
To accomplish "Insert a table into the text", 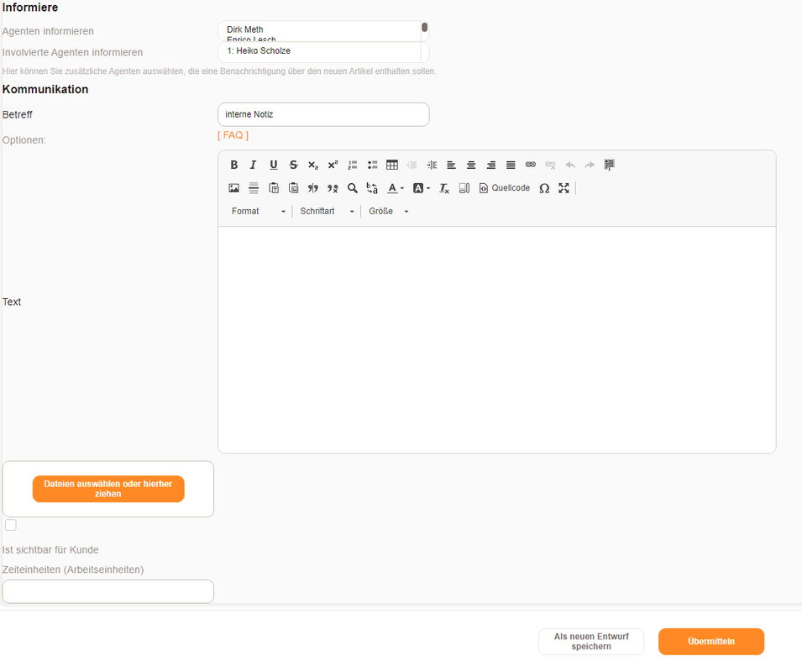I will click(392, 165).
